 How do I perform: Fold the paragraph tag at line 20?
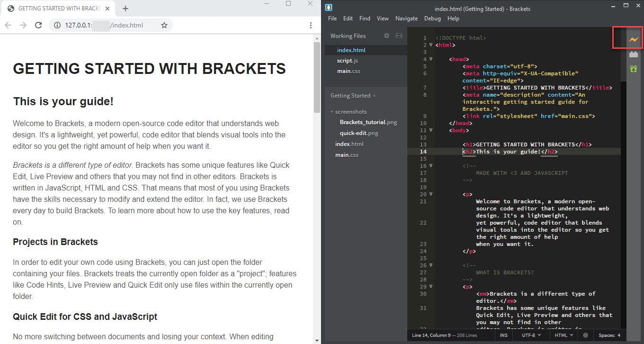[x=431, y=194]
